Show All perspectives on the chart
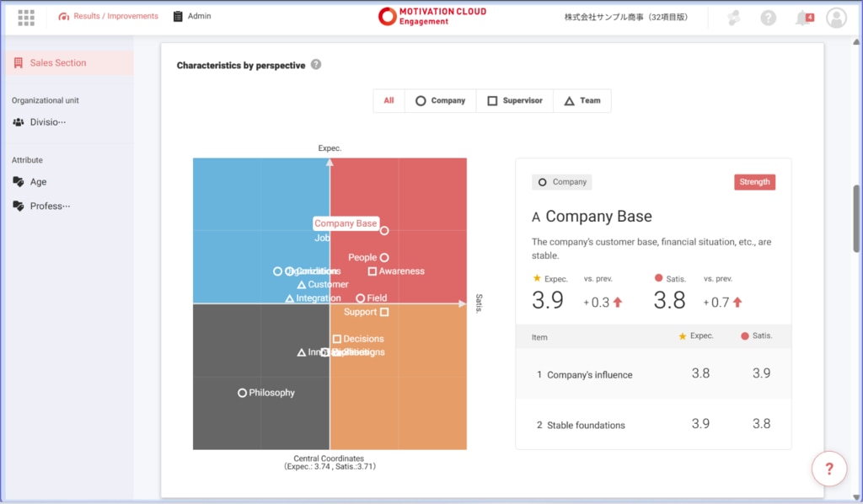Screen dimensions: 863x504 coord(389,100)
